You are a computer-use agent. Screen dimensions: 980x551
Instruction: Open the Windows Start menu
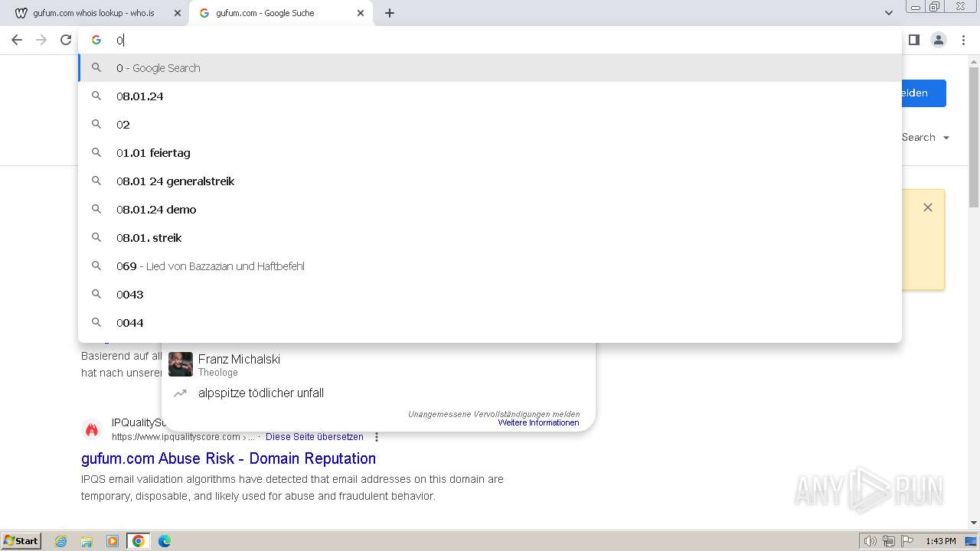pos(21,541)
